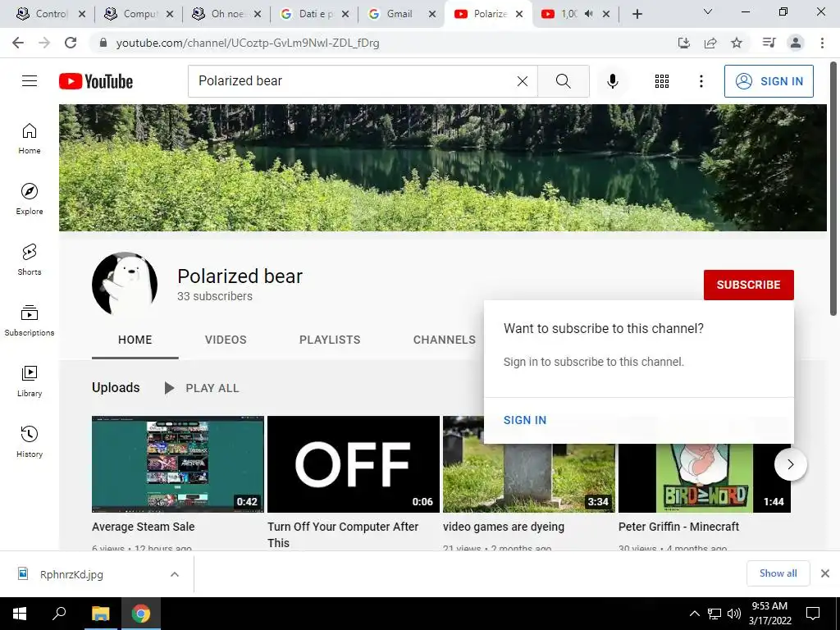Open a new browser tab
The image size is (840, 630).
point(637,14)
